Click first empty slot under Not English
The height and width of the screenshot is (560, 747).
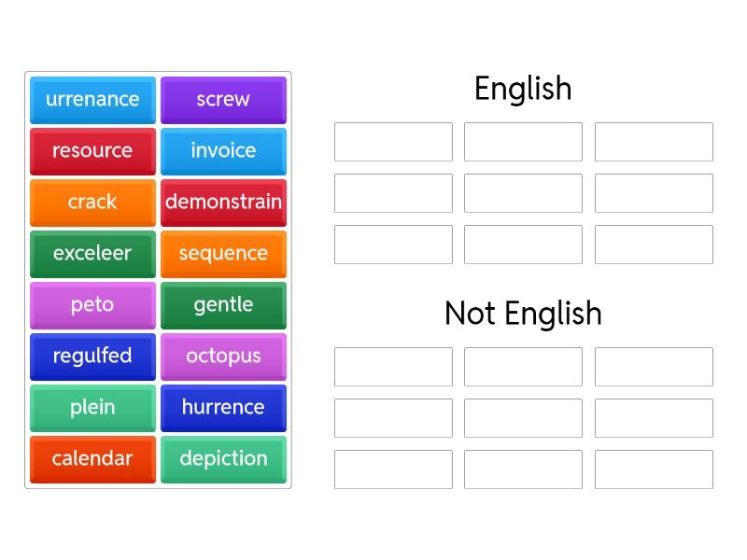[393, 367]
